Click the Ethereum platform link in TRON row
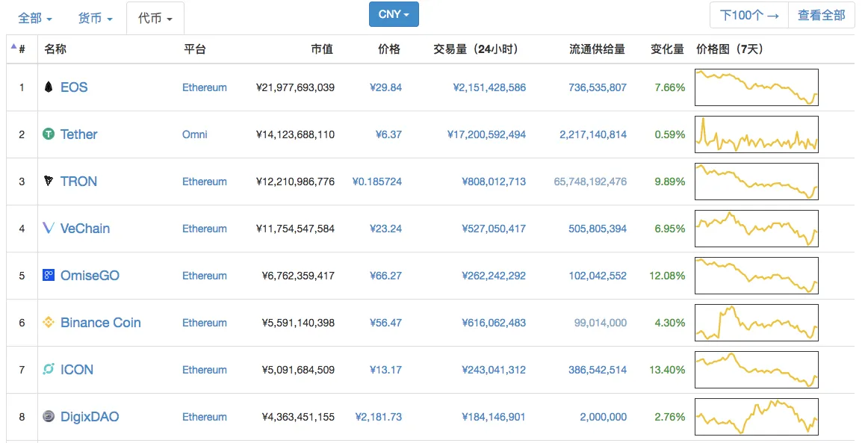Viewport: 868px width, 443px height. click(205, 182)
